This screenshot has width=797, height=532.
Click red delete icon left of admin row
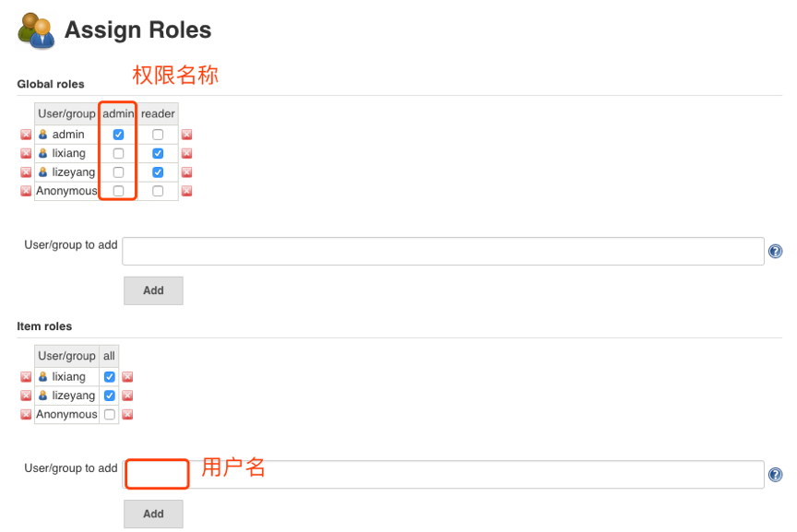point(26,135)
